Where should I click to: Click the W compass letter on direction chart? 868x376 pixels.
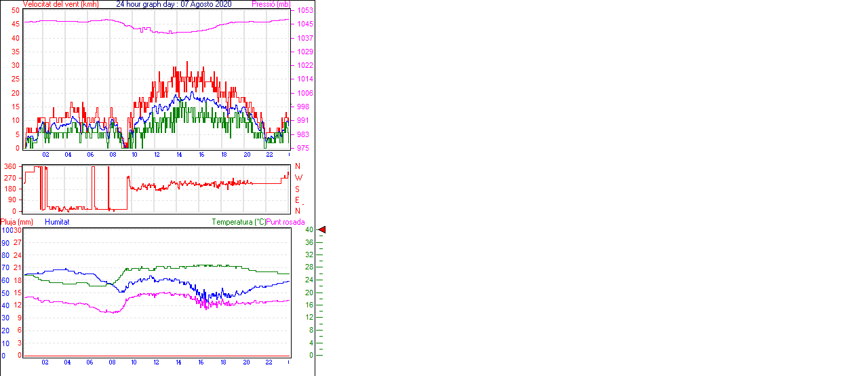(298, 178)
